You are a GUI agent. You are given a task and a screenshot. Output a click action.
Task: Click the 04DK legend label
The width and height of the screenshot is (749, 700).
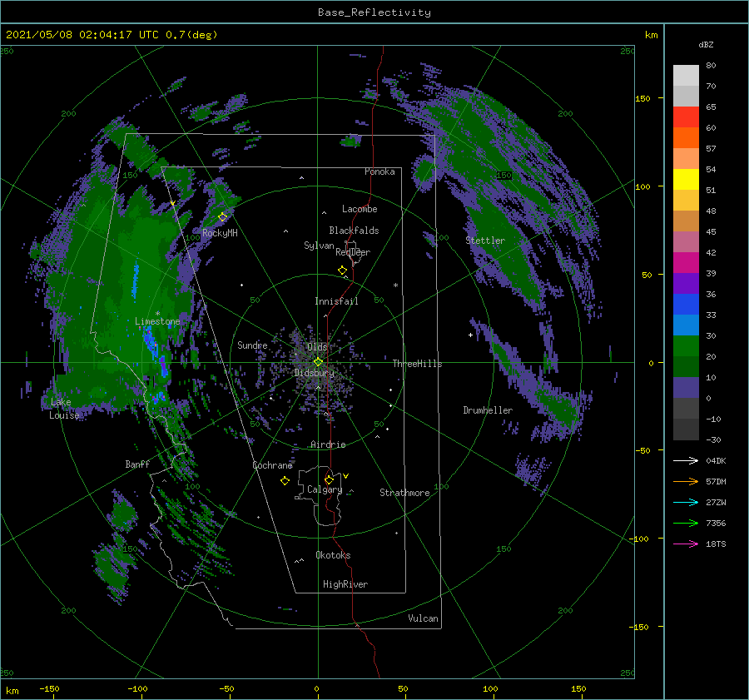pyautogui.click(x=716, y=461)
